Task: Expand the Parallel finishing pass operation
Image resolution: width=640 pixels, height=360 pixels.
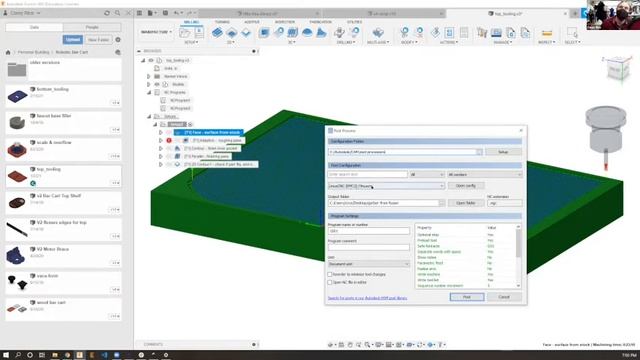Action: [x=160, y=156]
